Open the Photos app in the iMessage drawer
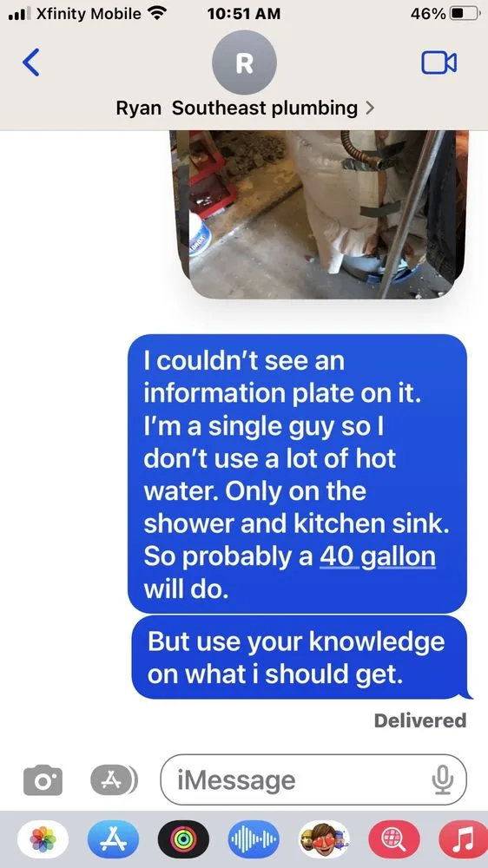The width and height of the screenshot is (488, 868). pos(43,839)
